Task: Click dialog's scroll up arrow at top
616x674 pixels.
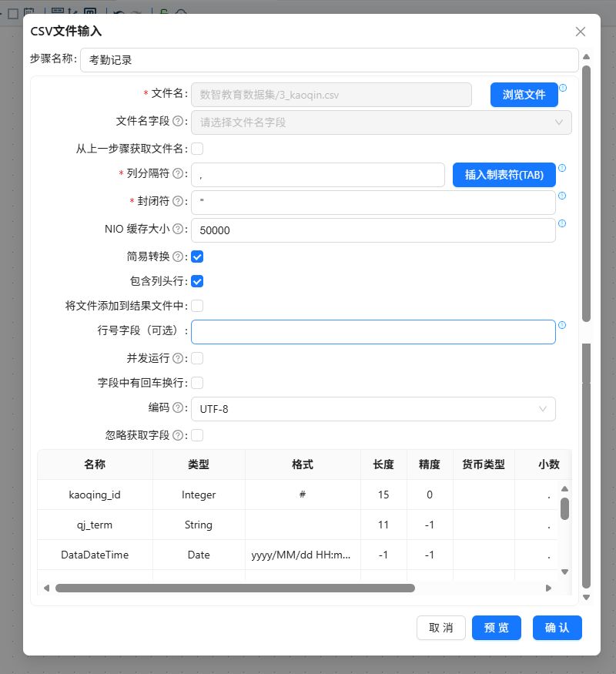Action: [587, 57]
